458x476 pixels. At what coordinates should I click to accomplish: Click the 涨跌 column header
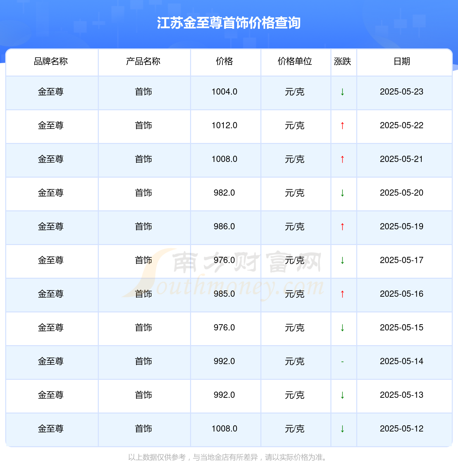[343, 61]
